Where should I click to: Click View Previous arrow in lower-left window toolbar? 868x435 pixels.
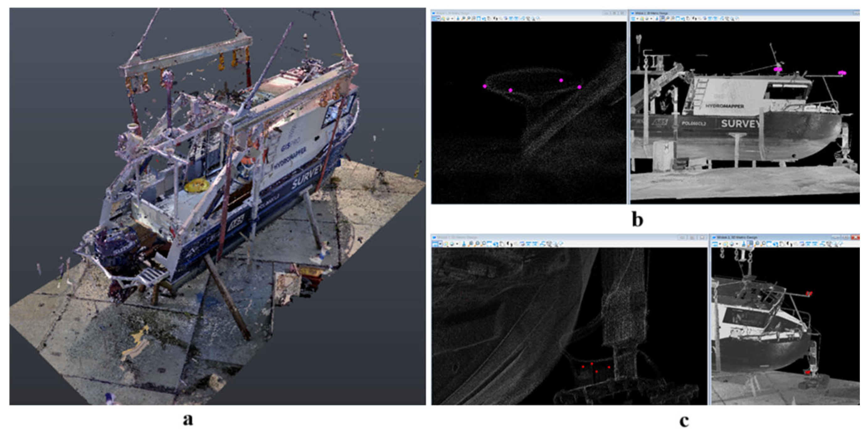(516, 244)
